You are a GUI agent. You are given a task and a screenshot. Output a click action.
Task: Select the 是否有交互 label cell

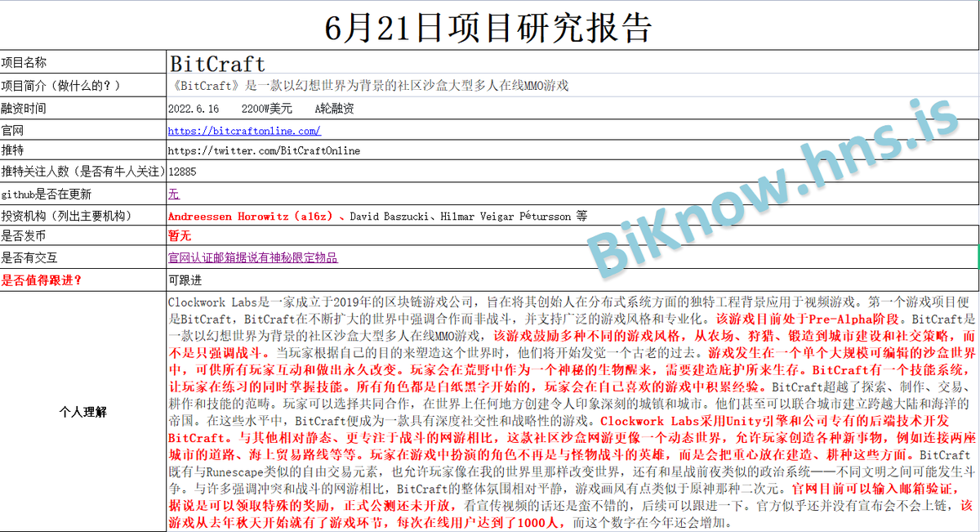pyautogui.click(x=82, y=257)
